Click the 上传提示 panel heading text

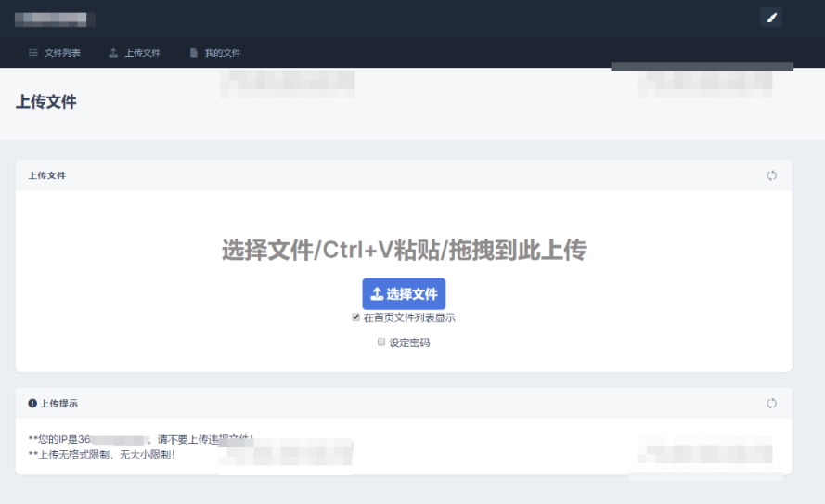coord(59,404)
